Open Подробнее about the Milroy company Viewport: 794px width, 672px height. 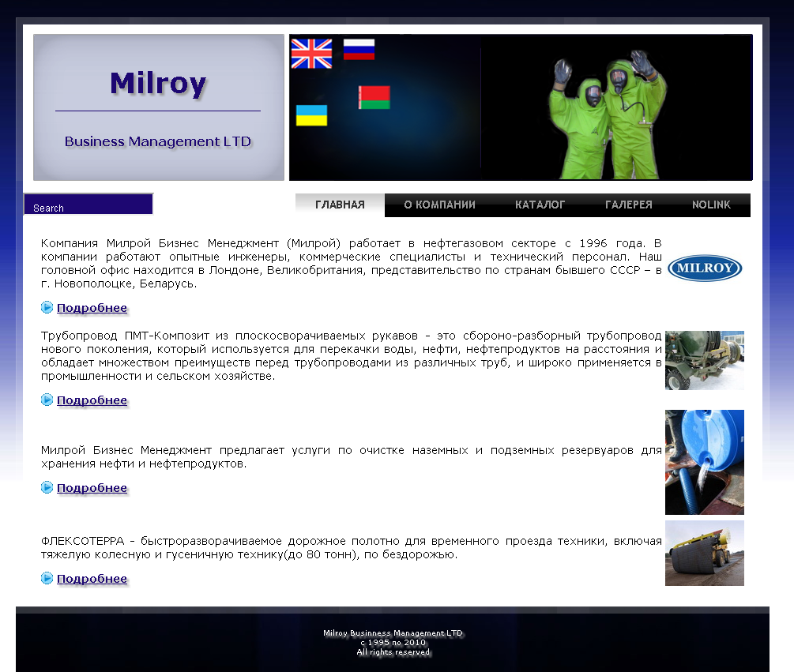click(92, 308)
